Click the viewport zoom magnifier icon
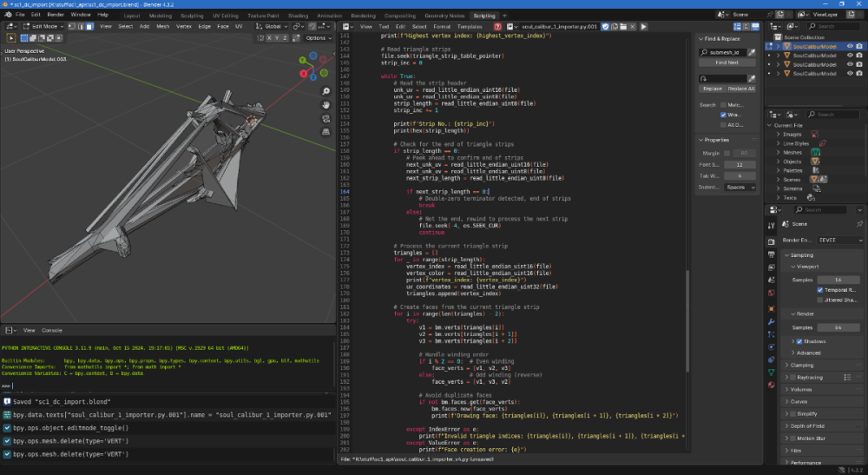 tap(325, 91)
